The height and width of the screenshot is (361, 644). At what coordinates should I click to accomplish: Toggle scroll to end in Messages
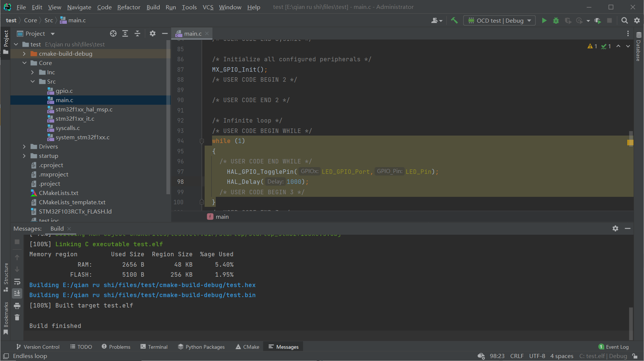[x=17, y=293]
